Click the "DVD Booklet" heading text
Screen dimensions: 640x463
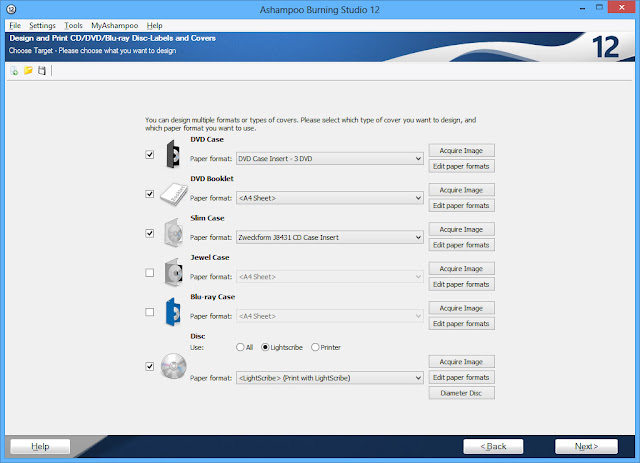point(212,178)
